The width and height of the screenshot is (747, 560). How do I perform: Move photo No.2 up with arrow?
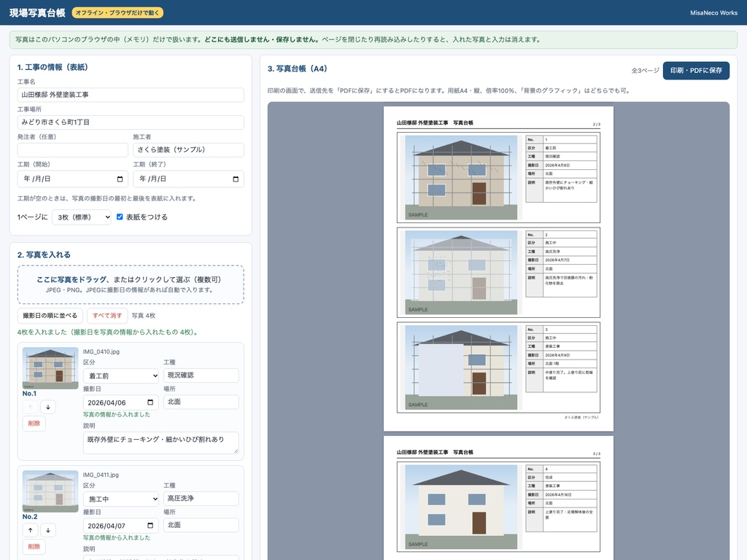[x=31, y=530]
